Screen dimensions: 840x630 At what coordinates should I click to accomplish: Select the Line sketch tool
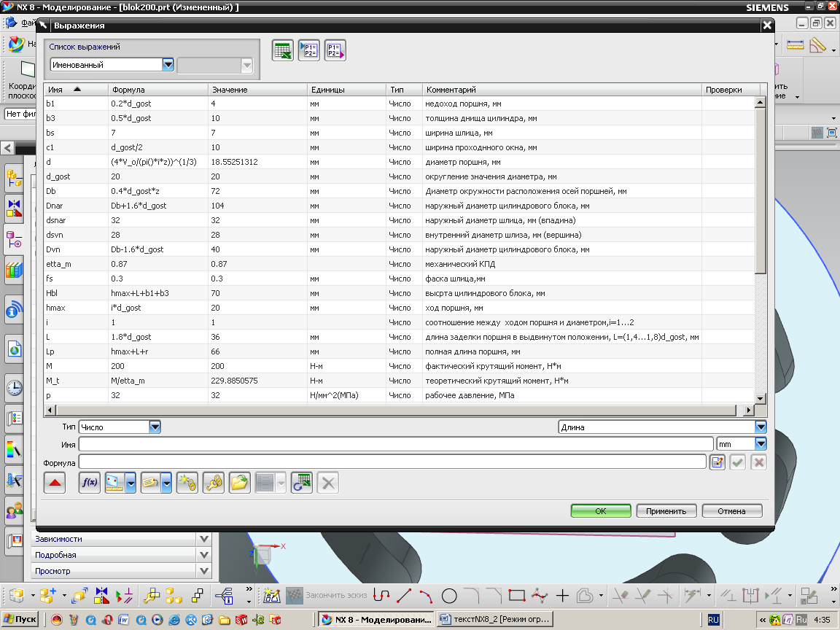(404, 595)
